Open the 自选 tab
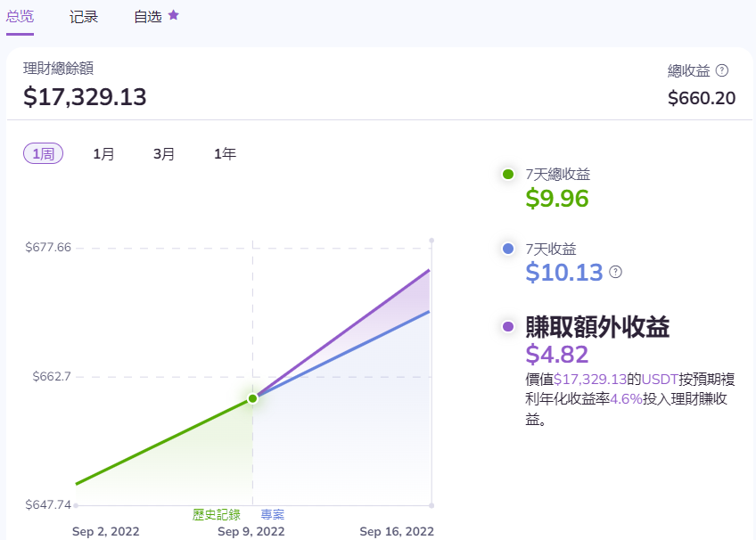The image size is (756, 540). tap(147, 17)
